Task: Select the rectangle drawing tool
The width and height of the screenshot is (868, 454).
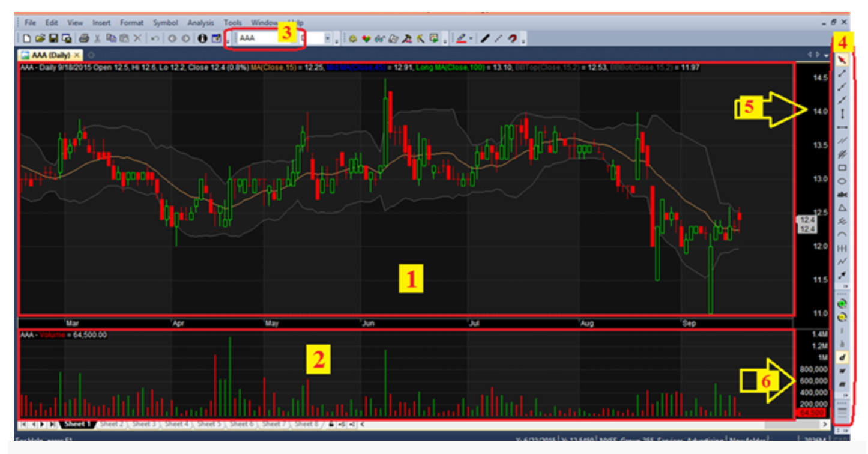Action: click(842, 168)
